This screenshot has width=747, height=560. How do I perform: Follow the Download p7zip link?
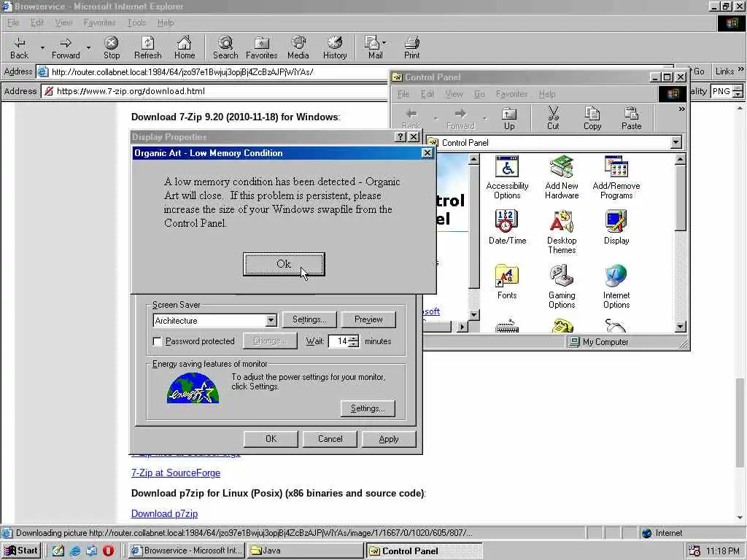point(164,513)
